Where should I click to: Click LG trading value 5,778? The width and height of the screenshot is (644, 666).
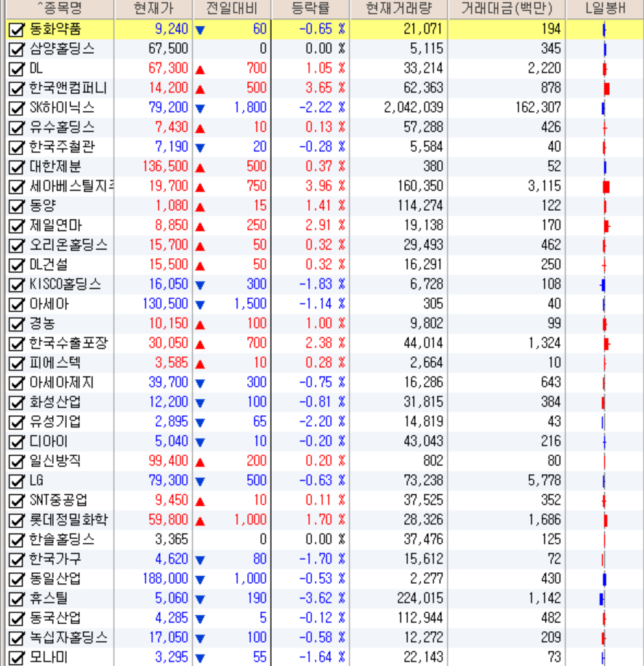coord(544,481)
